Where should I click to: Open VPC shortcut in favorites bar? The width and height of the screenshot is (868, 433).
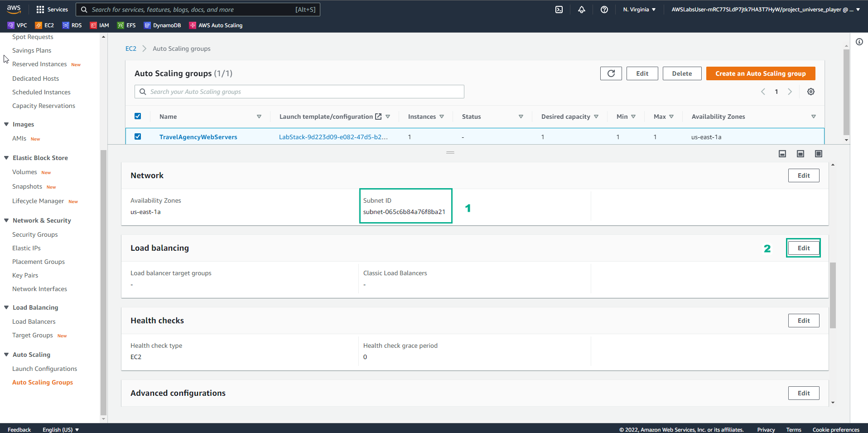point(17,25)
